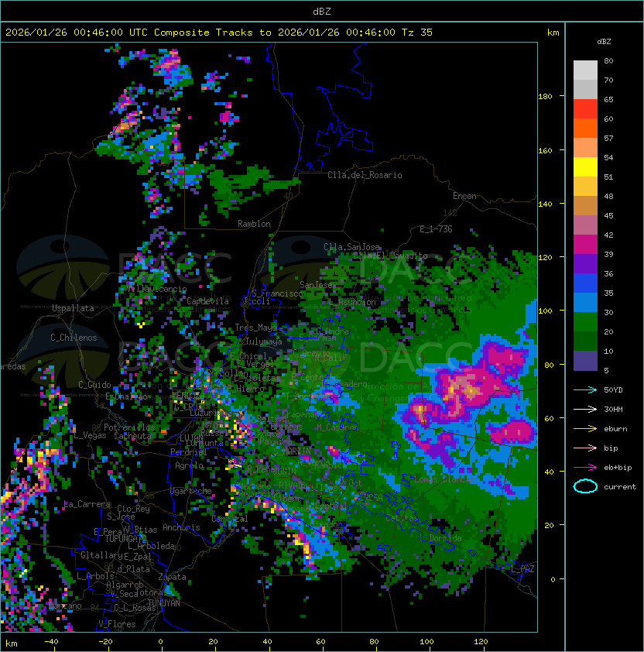Click the Capdevila map label
The width and height of the screenshot is (644, 652).
pos(207,301)
